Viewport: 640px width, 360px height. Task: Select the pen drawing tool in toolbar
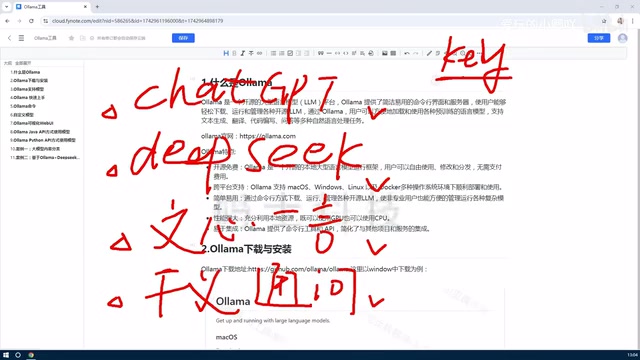tap(429, 53)
